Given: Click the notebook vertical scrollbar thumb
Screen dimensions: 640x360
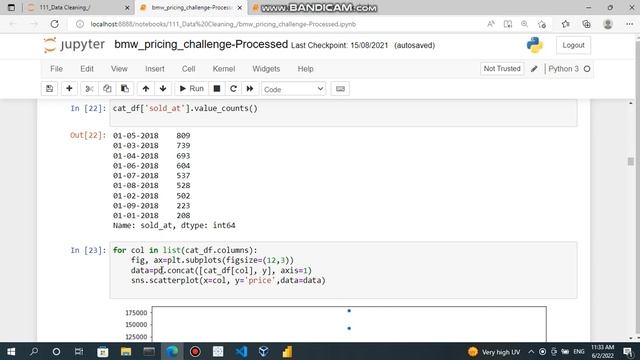Looking at the screenshot, I should [631, 162].
